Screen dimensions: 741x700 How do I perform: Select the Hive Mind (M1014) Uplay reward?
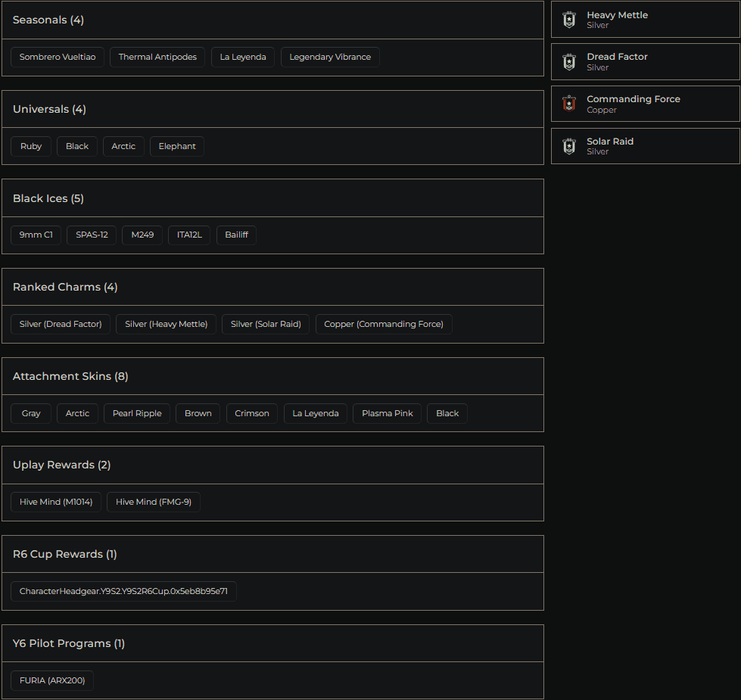tap(55, 502)
